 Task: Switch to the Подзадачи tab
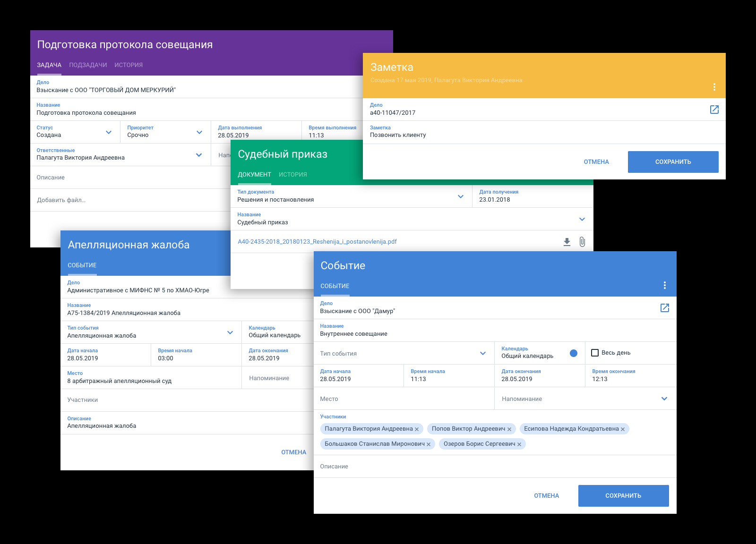coord(88,65)
